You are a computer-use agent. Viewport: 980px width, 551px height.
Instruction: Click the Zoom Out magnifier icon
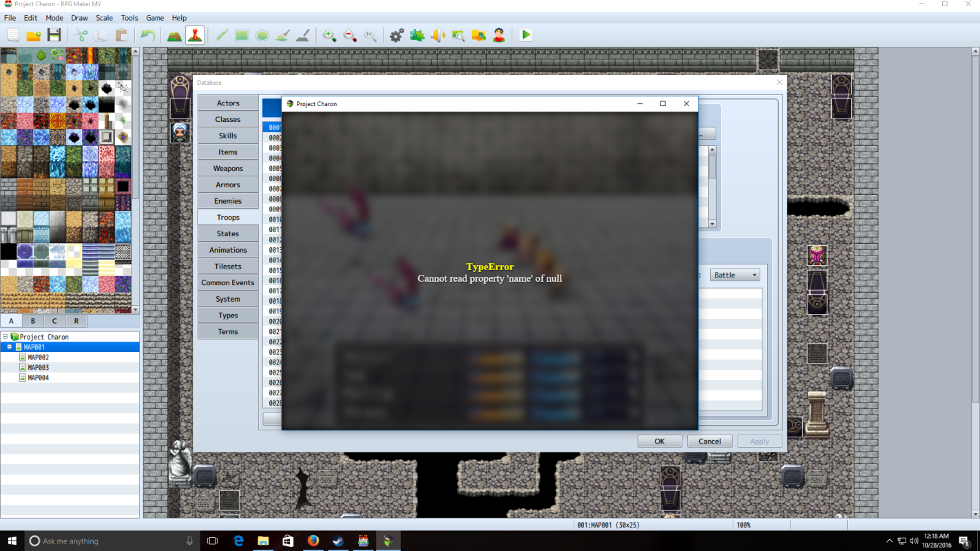click(350, 35)
